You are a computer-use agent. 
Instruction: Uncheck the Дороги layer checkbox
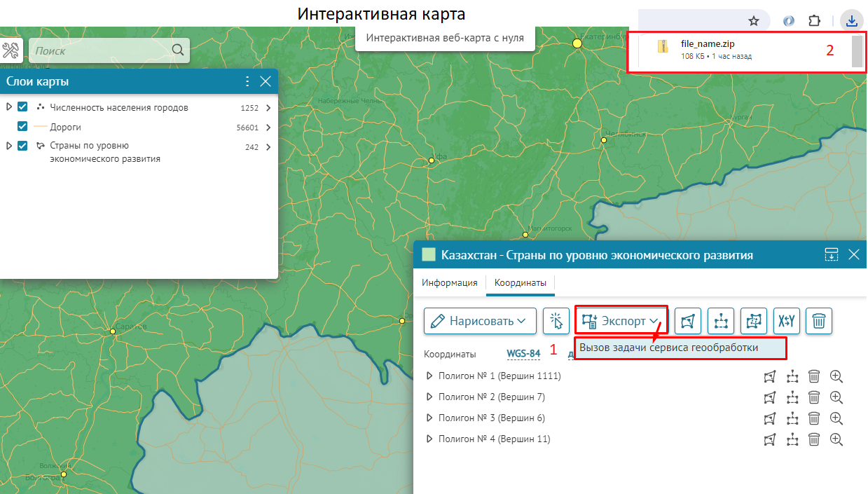22,127
